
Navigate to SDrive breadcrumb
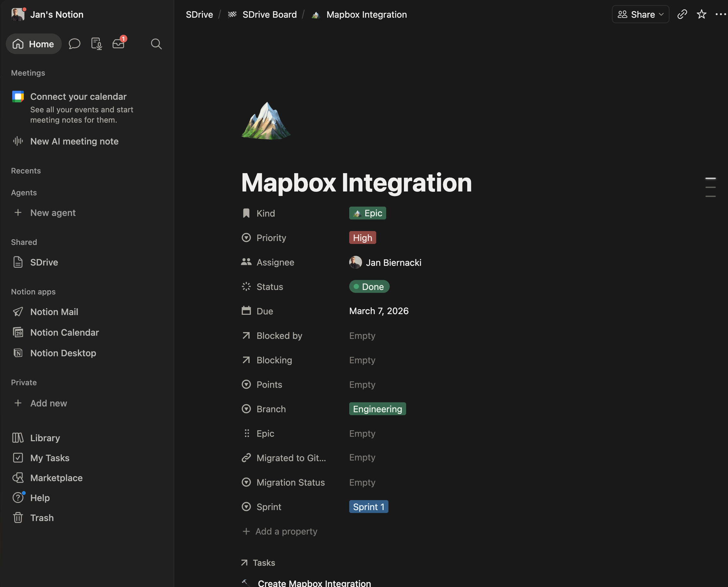tap(199, 14)
